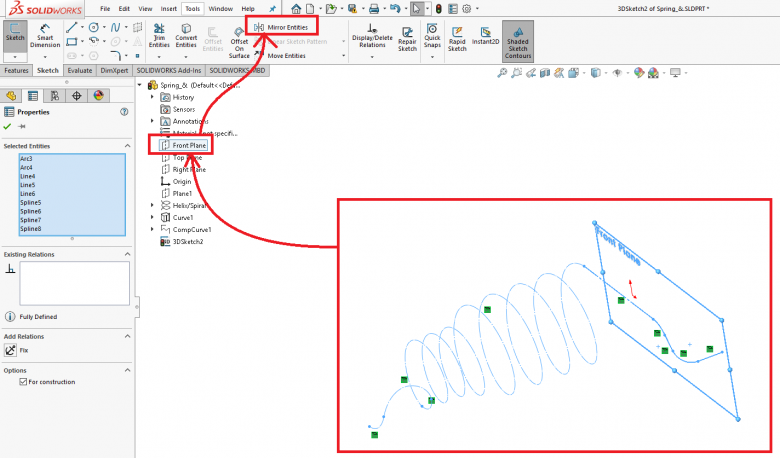This screenshot has height=458, width=780.
Task: Click the Convert Entities tool
Action: (186, 36)
